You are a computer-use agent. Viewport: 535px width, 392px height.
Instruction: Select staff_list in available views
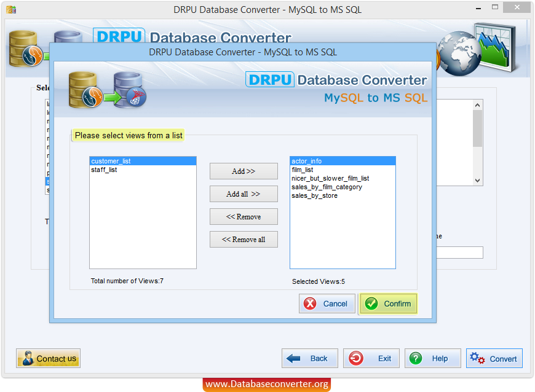point(143,170)
